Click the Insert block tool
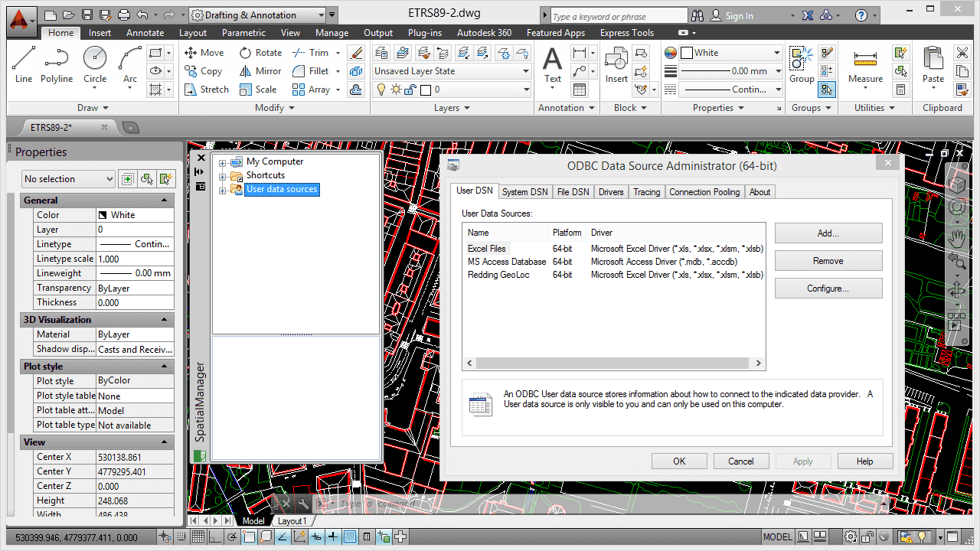 (x=616, y=65)
